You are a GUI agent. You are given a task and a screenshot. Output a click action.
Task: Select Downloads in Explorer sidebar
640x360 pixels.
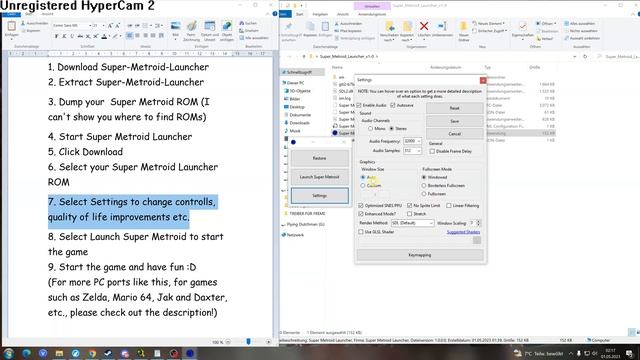click(299, 123)
